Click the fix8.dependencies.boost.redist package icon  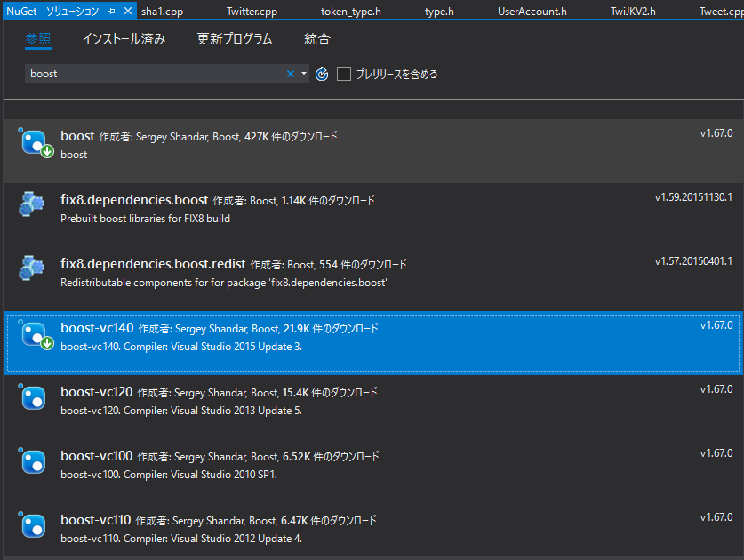[x=32, y=265]
